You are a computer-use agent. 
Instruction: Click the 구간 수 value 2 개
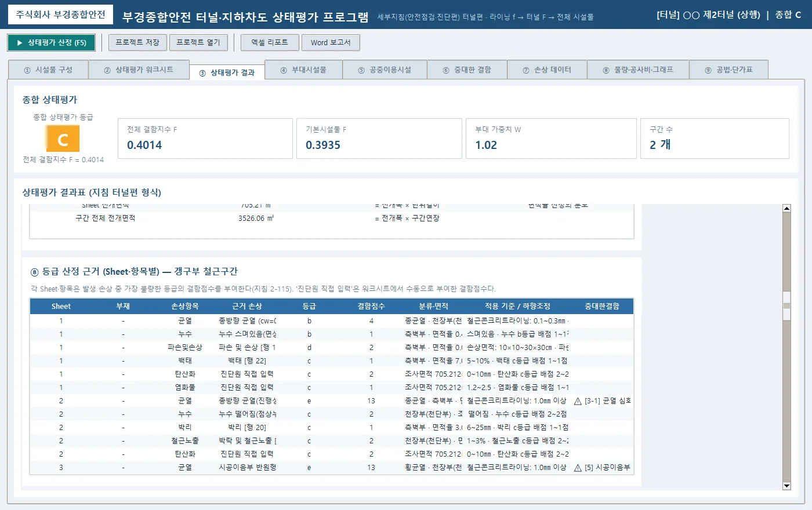[x=660, y=145]
